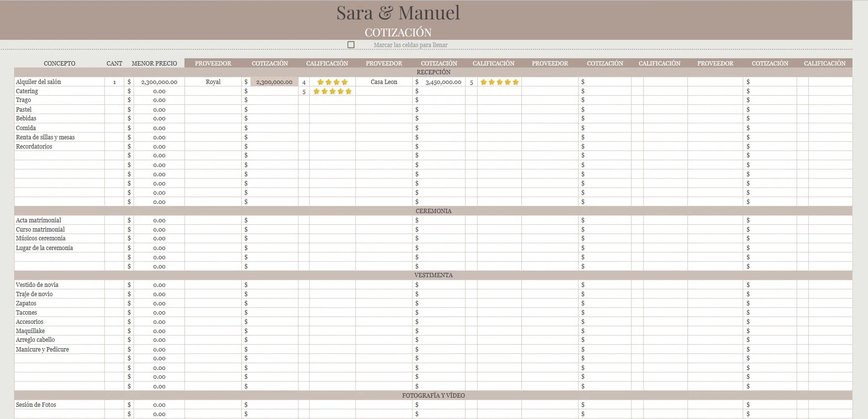This screenshot has height=419, width=868.
Task: Click the quantity '1' for Alquiler del salón
Action: click(115, 82)
